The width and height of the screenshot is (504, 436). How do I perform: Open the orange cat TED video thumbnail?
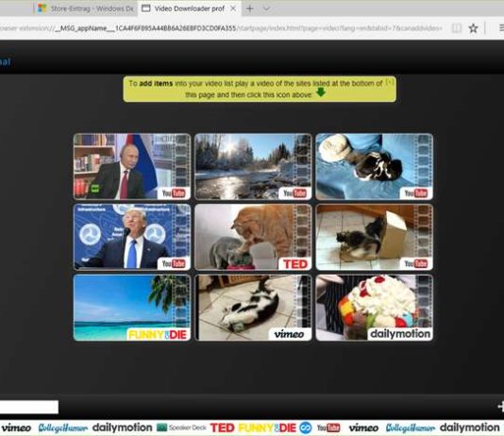click(253, 237)
